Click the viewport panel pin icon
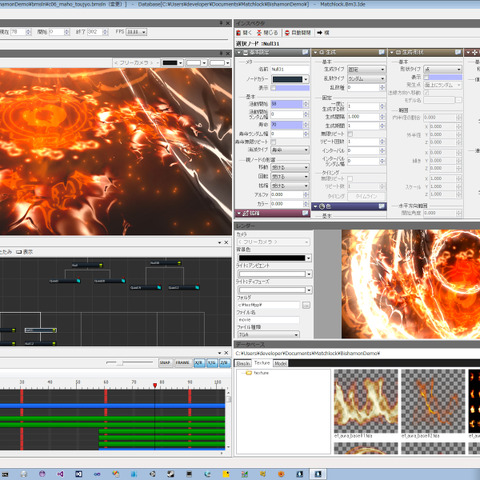The height and width of the screenshot is (480, 480). pyautogui.click(x=221, y=53)
